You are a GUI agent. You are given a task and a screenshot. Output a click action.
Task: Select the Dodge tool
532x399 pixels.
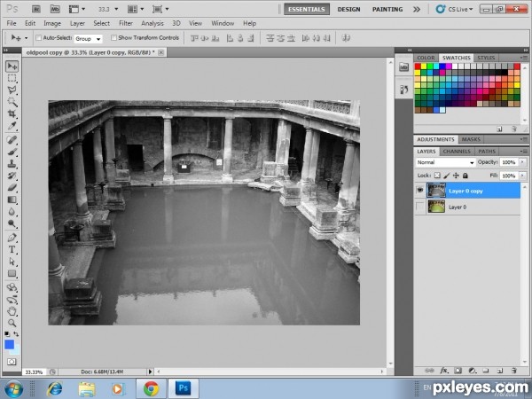pyautogui.click(x=12, y=223)
